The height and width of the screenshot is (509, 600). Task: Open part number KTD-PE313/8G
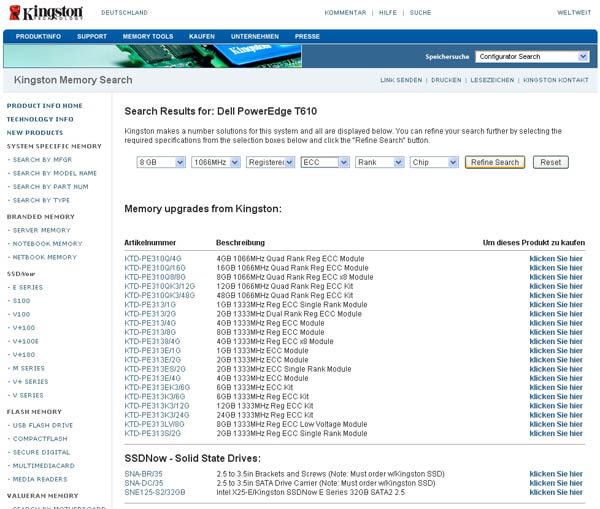coord(150,332)
